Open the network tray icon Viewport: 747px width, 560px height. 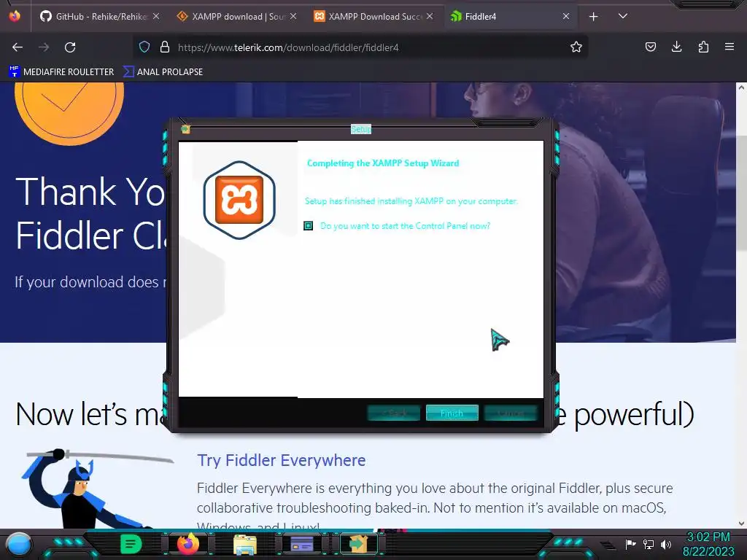point(649,544)
